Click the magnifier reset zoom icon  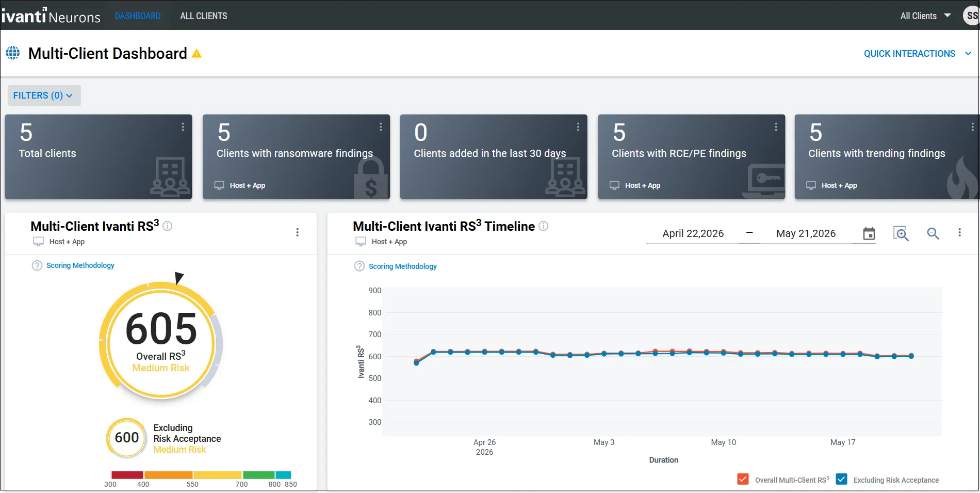(x=933, y=233)
